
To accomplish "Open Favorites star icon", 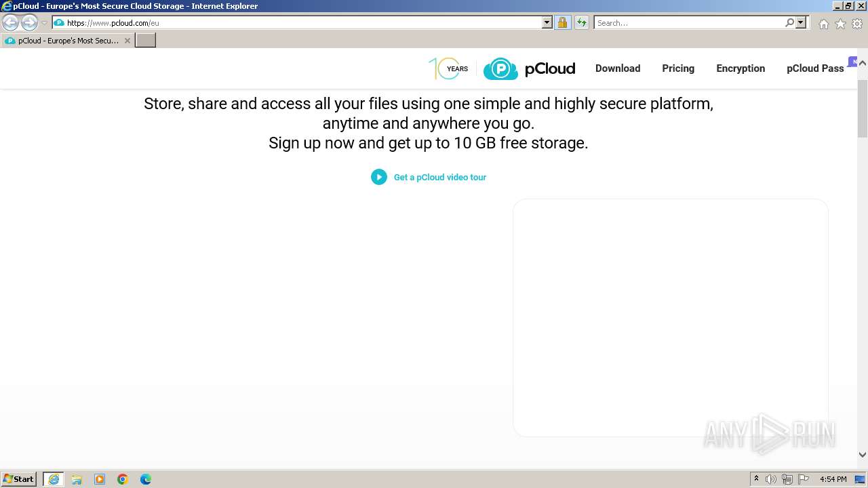I will (x=840, y=24).
